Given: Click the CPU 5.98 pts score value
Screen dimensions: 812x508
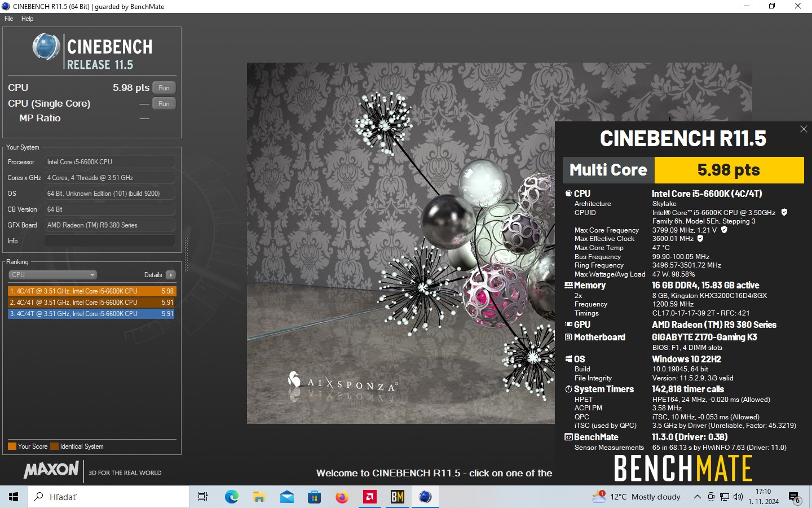Looking at the screenshot, I should point(131,87).
